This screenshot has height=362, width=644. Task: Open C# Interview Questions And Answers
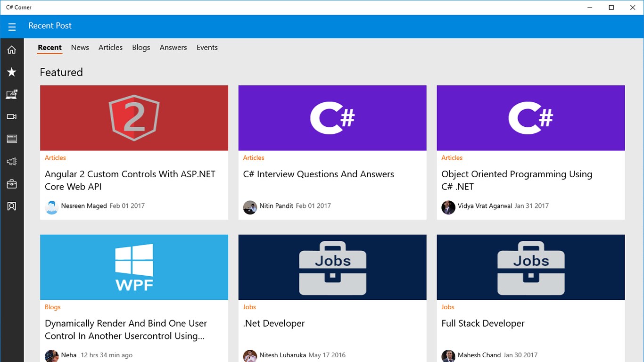pyautogui.click(x=318, y=174)
